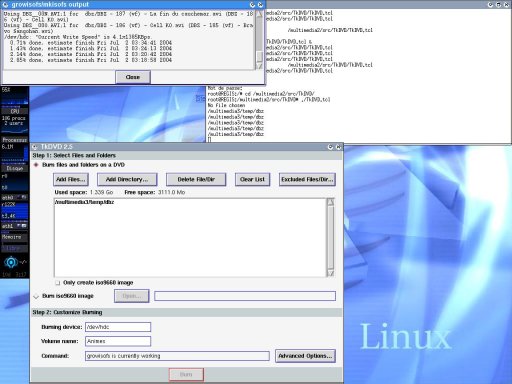Click the growisofs output scrollbar thumb
This screenshot has width=512, height=384.
tap(259, 56)
